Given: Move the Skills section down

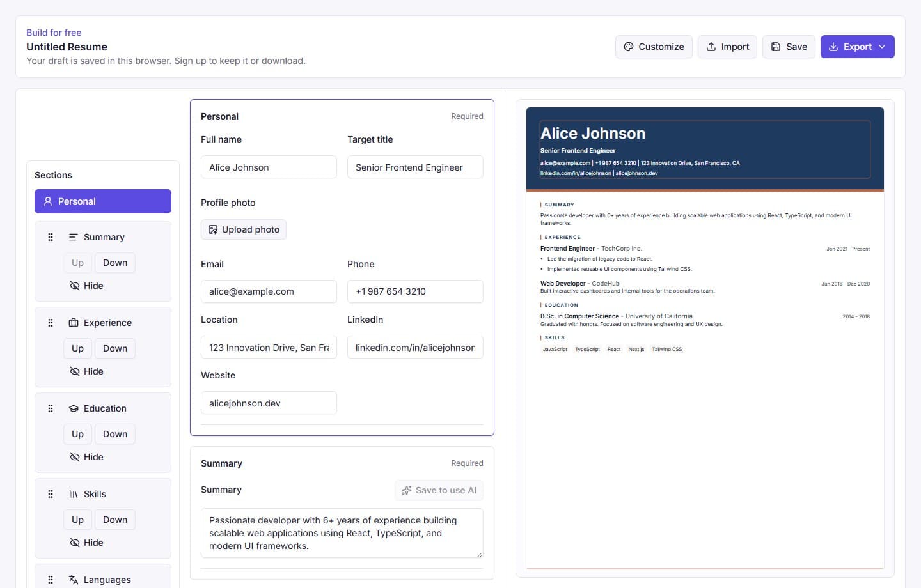Looking at the screenshot, I should point(115,520).
